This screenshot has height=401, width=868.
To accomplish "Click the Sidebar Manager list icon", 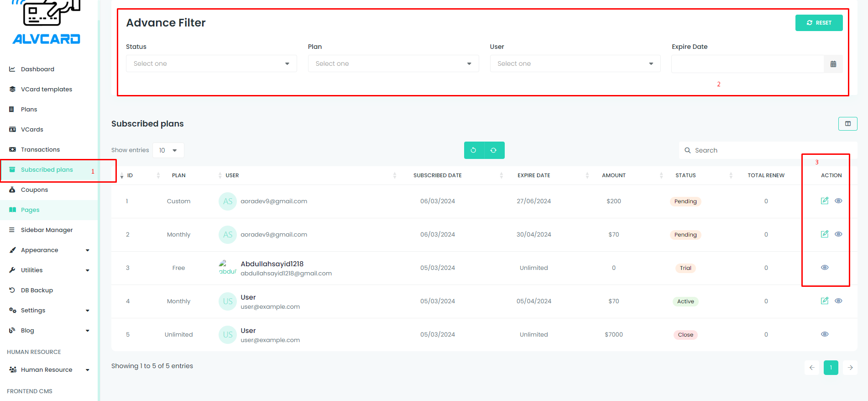I will point(12,230).
